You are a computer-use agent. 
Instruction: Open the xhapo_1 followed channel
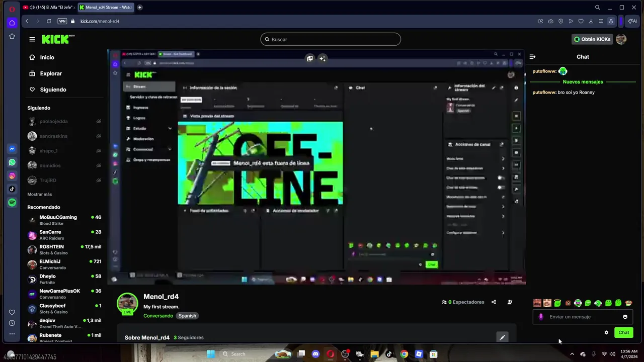click(64, 151)
